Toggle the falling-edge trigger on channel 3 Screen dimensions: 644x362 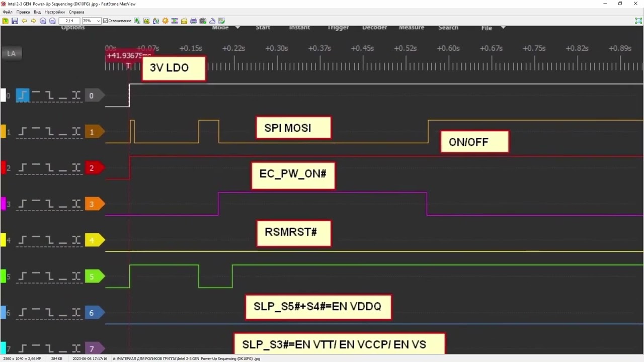click(x=49, y=204)
